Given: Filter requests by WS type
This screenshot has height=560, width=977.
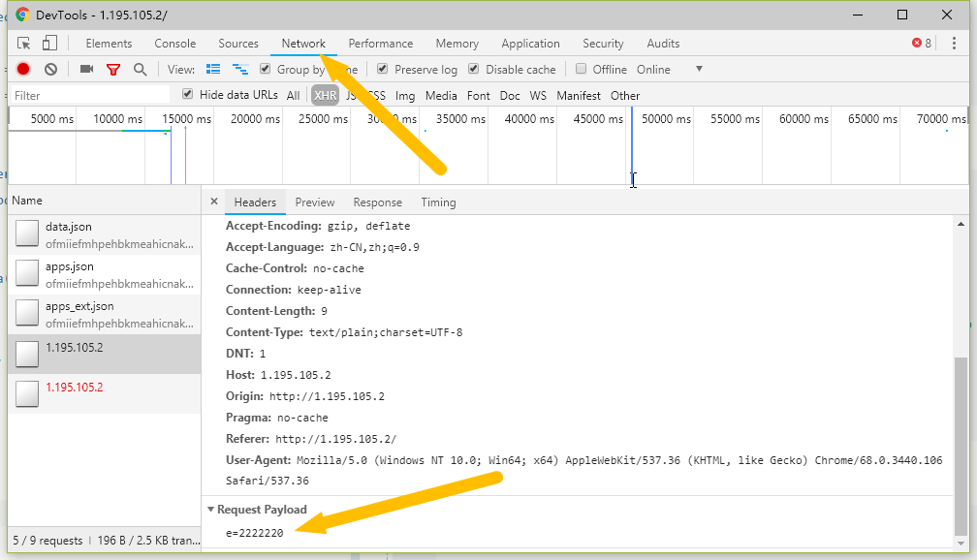Looking at the screenshot, I should 538,95.
